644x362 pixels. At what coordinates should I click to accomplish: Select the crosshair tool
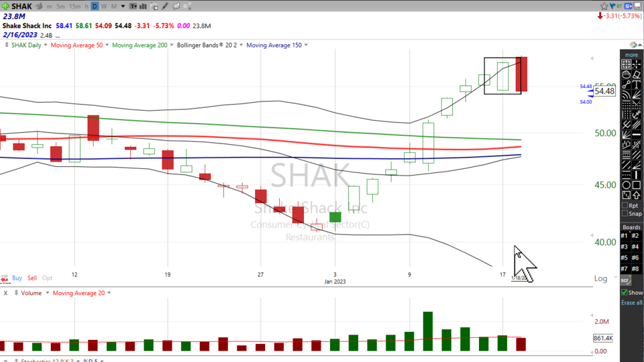coord(637,64)
